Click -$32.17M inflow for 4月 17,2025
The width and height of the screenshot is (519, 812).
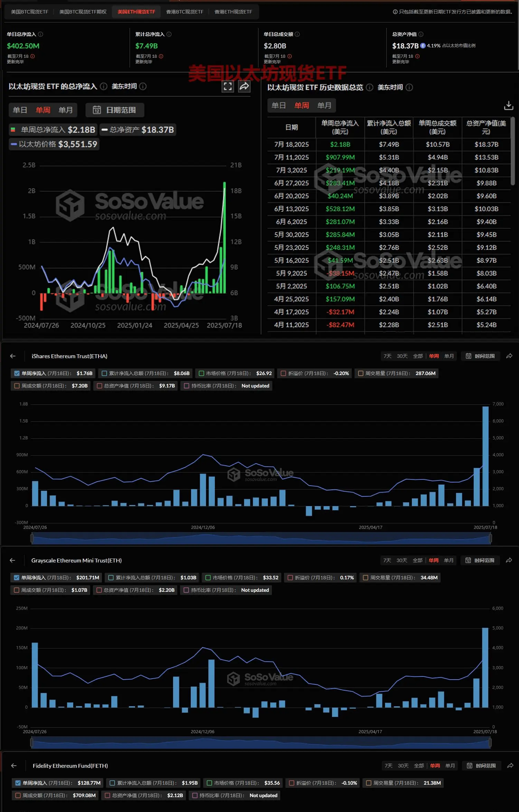click(x=340, y=312)
